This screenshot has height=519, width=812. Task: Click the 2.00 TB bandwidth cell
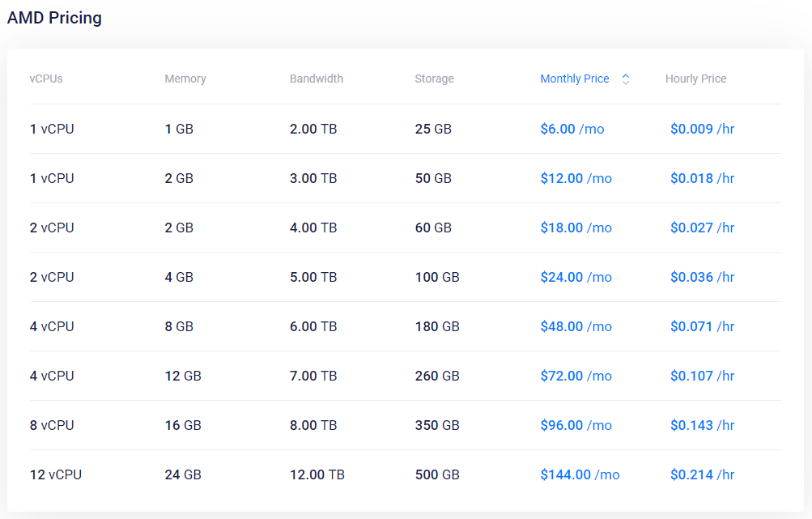313,129
